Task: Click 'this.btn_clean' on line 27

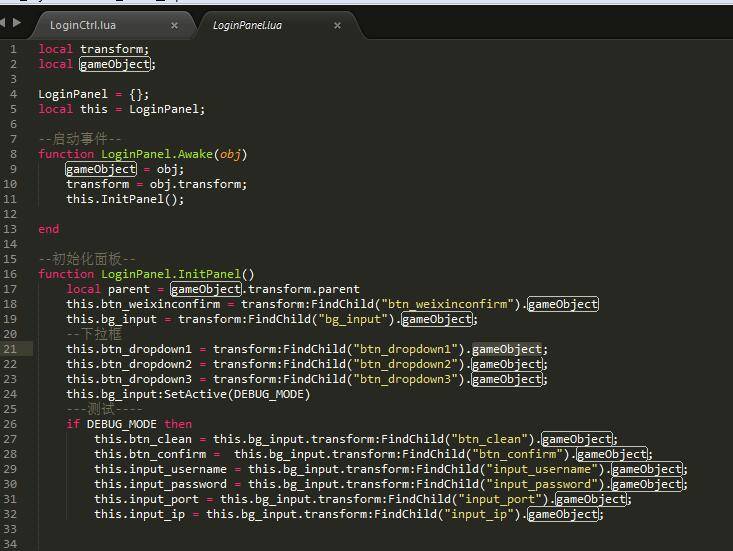Action: (143, 439)
